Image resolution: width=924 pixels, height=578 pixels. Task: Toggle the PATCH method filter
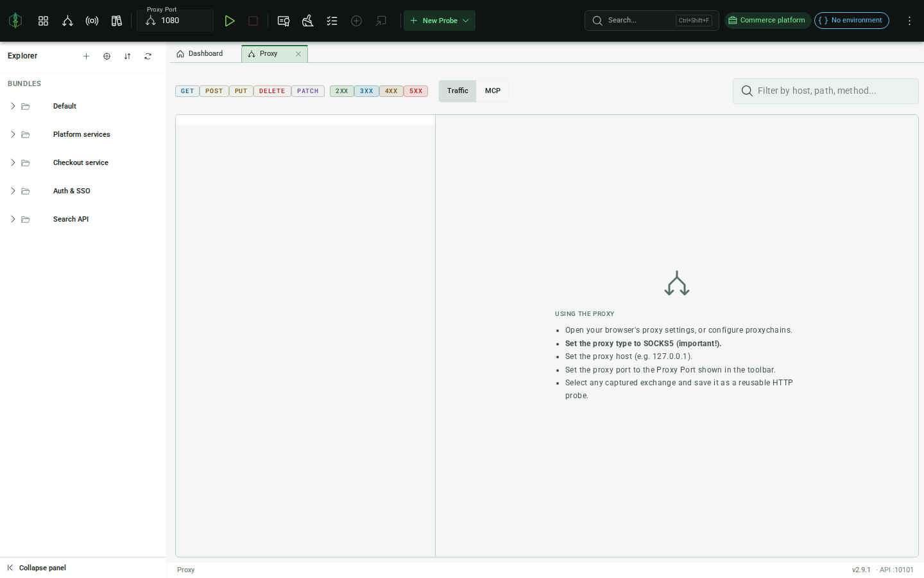point(308,91)
